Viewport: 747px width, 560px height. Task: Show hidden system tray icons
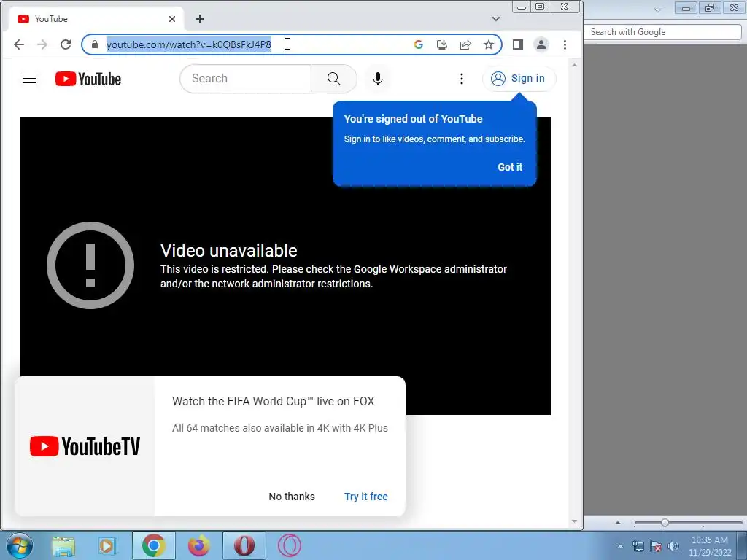(x=620, y=546)
